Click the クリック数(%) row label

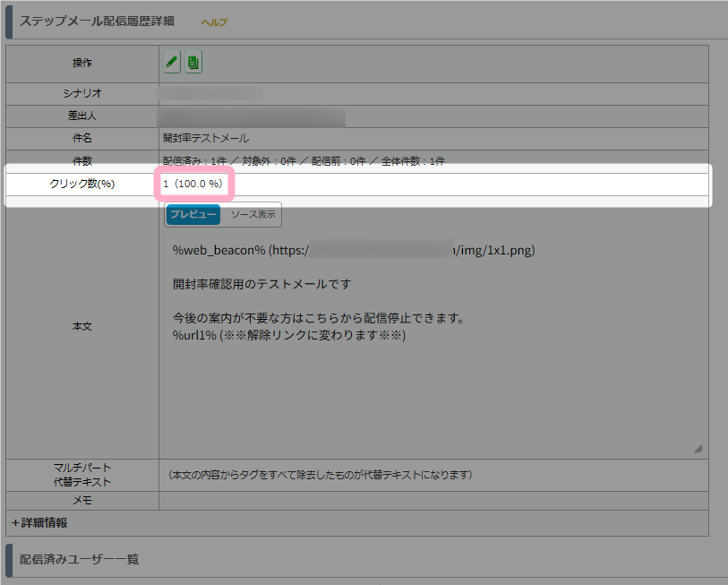[82, 184]
